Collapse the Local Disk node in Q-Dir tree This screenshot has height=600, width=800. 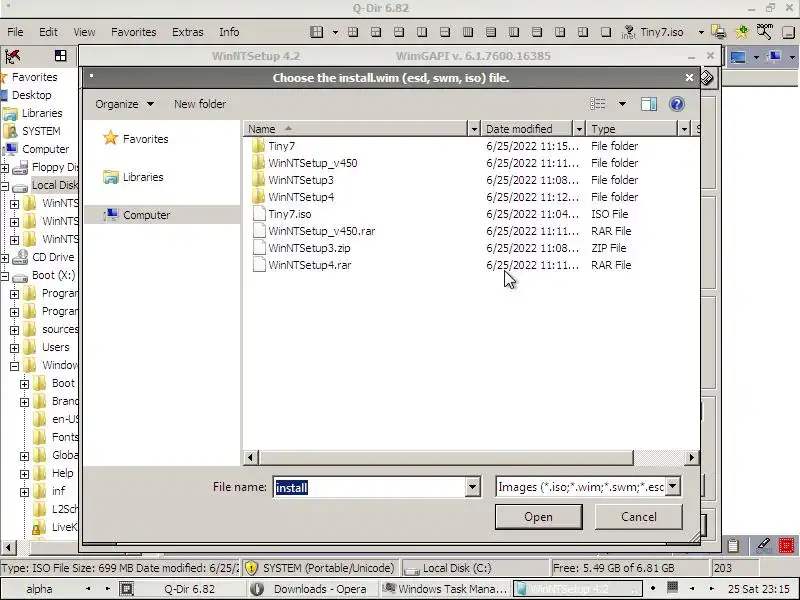tap(5, 186)
